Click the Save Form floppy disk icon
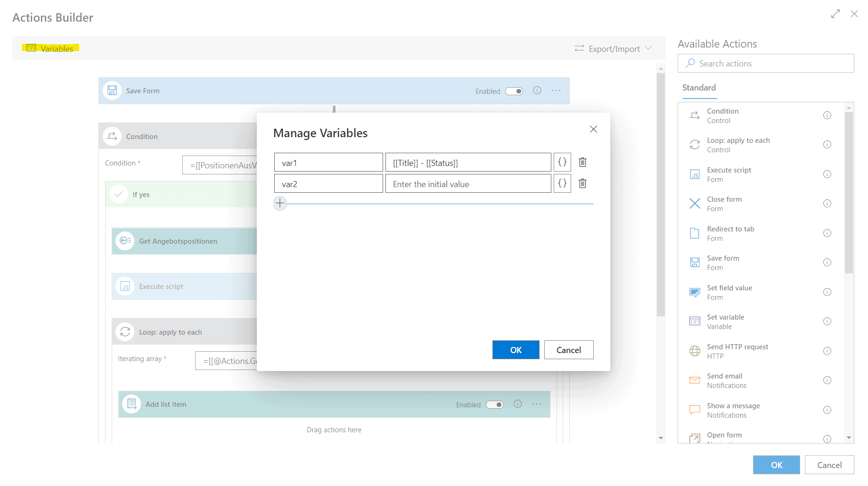The height and width of the screenshot is (486, 868). [x=112, y=91]
